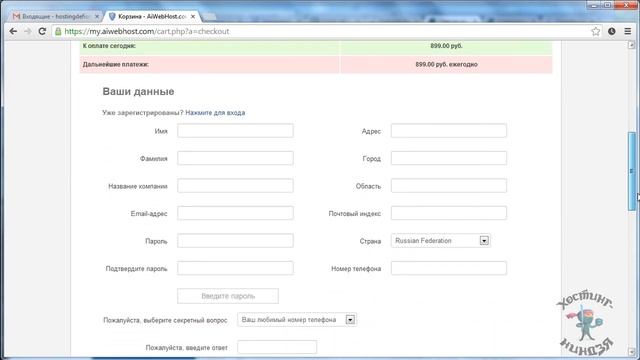
Task: Reload the checkout page
Action: coord(42,31)
